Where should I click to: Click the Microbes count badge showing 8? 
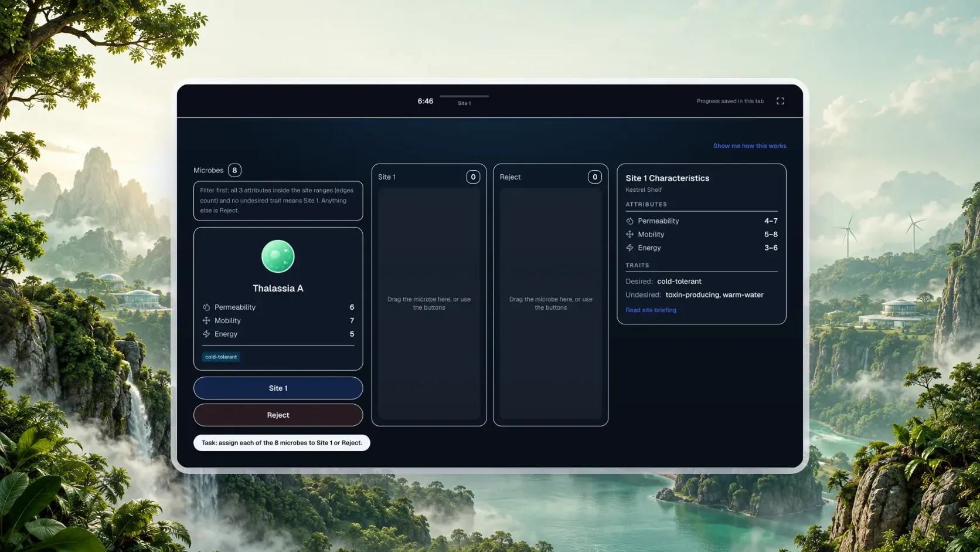tap(234, 170)
